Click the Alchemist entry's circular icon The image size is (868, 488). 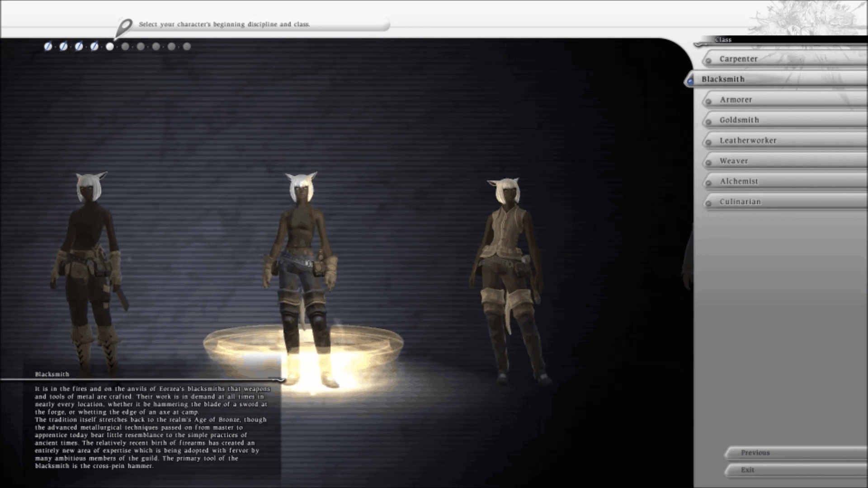point(708,183)
